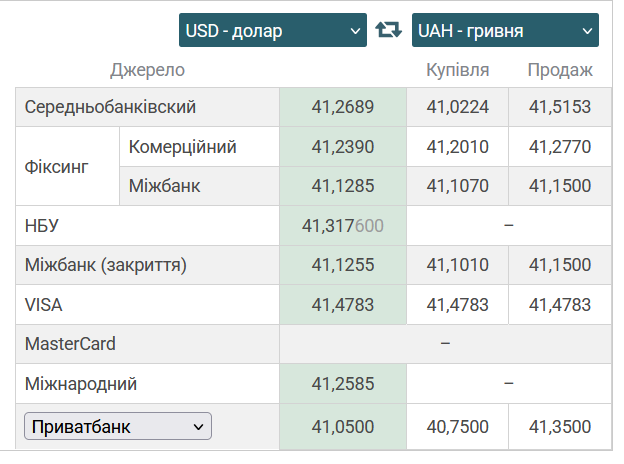The height and width of the screenshot is (464, 624).
Task: Open the UAH - гривня currency dropdown
Action: click(x=505, y=30)
